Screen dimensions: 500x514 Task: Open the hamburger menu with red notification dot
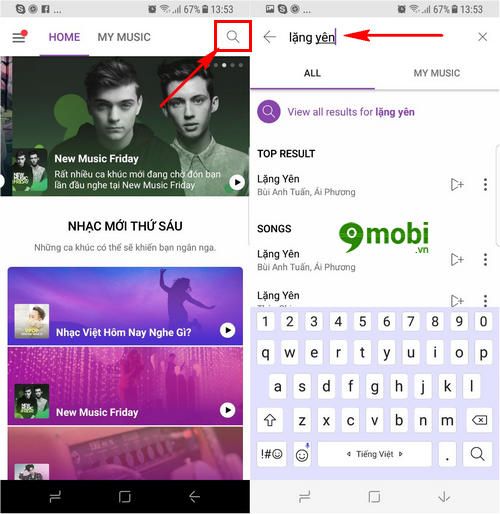click(19, 37)
